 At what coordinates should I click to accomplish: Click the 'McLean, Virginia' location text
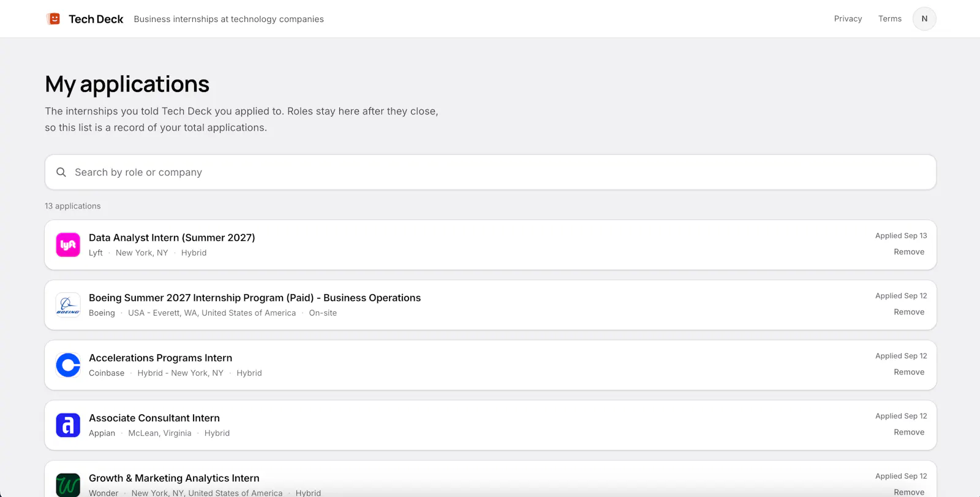click(160, 433)
